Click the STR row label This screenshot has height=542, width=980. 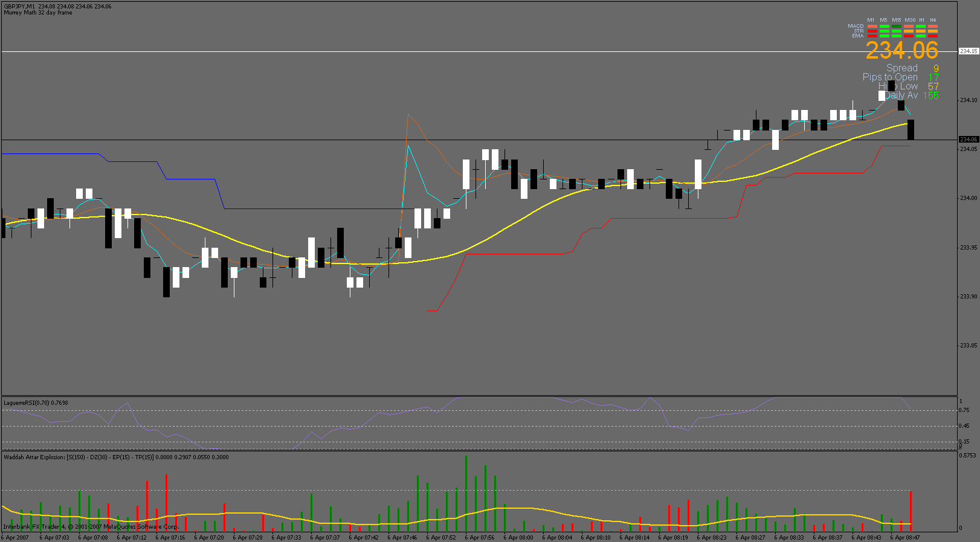click(859, 31)
